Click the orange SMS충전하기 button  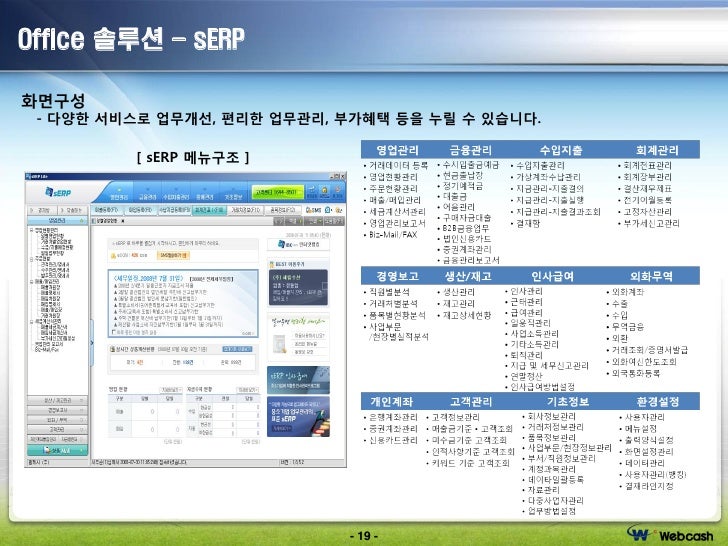tap(173, 255)
